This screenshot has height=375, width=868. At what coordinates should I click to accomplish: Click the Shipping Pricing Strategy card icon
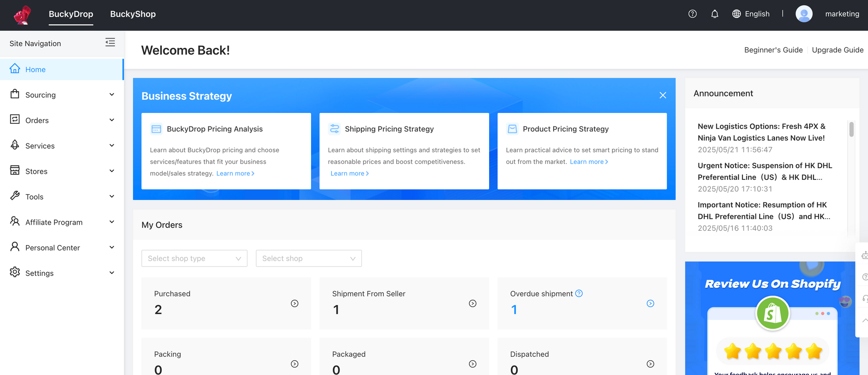pos(334,129)
